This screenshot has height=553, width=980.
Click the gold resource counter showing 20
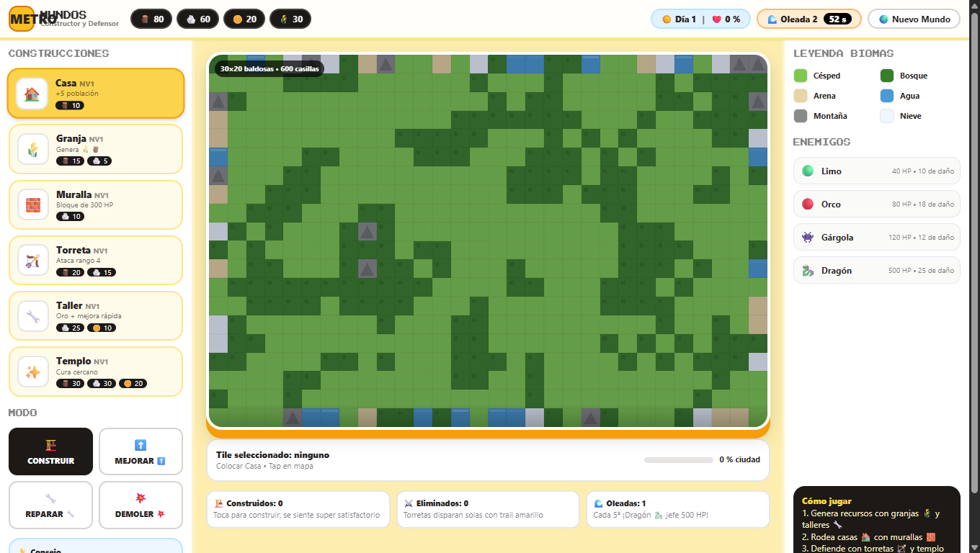point(244,19)
